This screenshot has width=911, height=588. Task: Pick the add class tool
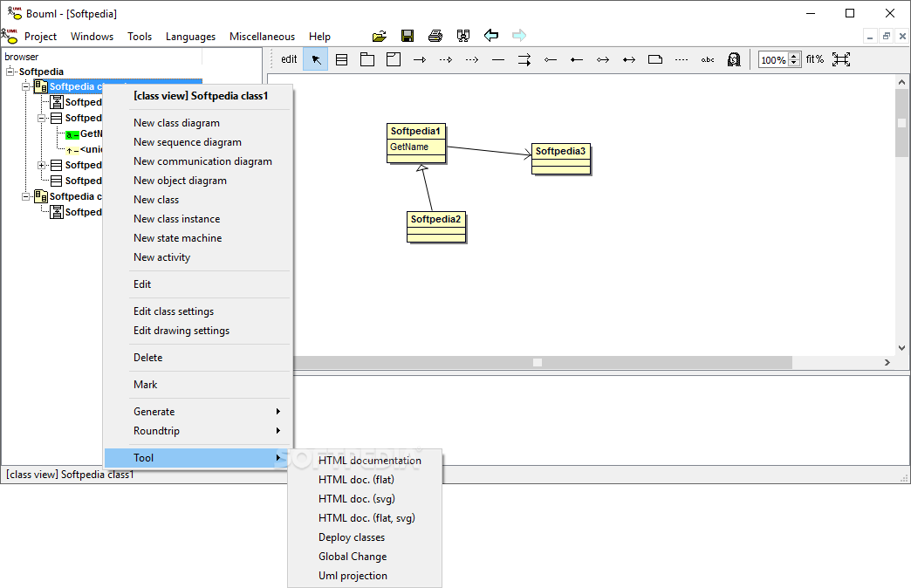[342, 59]
